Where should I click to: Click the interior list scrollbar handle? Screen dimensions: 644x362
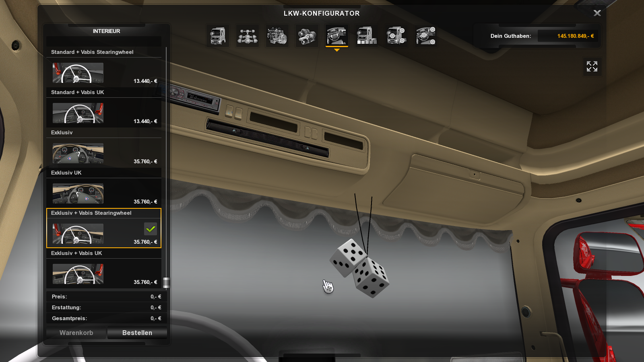166,283
